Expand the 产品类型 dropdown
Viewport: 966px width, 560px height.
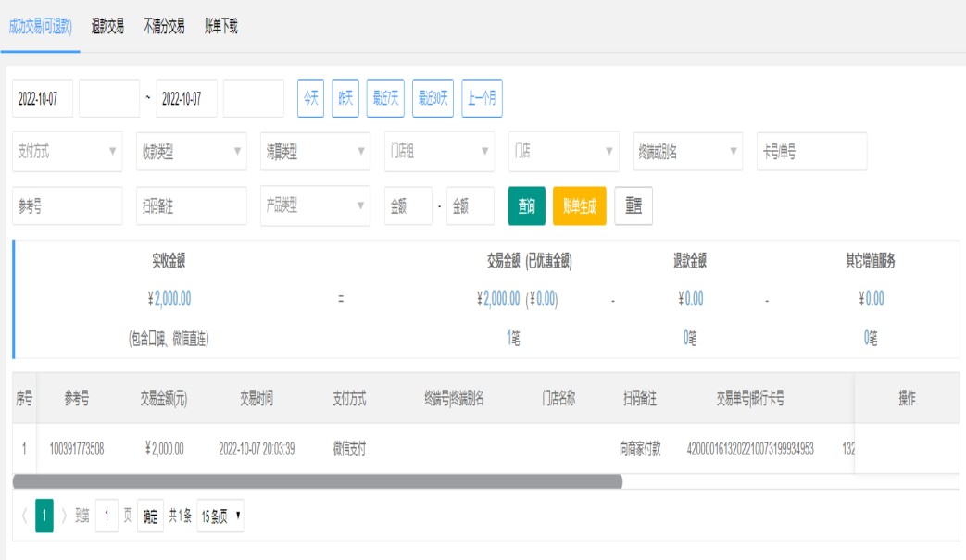(x=315, y=206)
